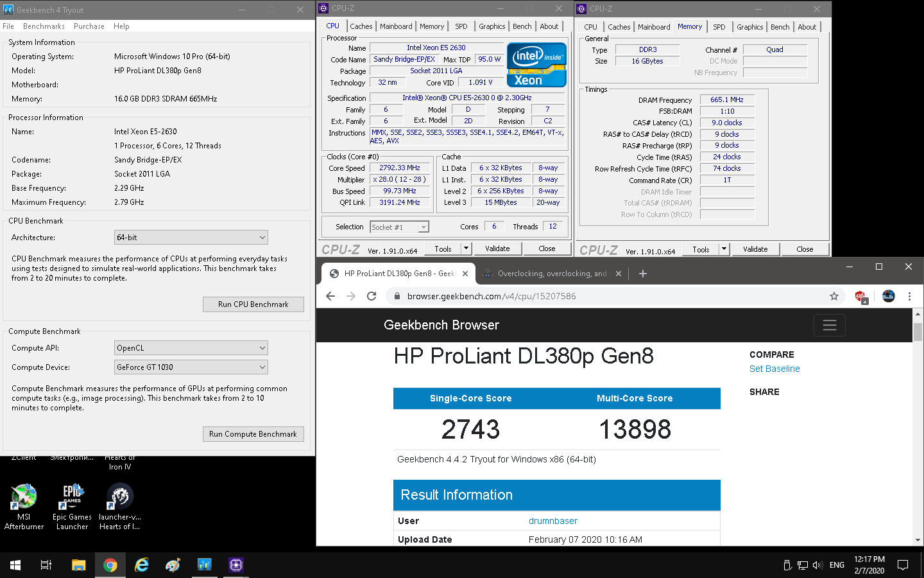Click the Chrome address bar URL
This screenshot has width=924, height=578.
(492, 296)
